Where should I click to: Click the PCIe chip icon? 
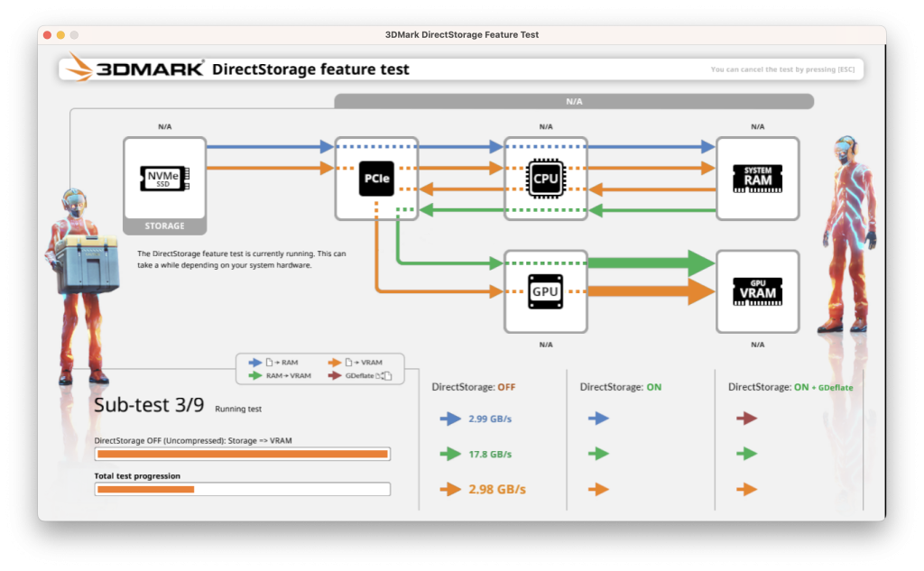pos(376,179)
